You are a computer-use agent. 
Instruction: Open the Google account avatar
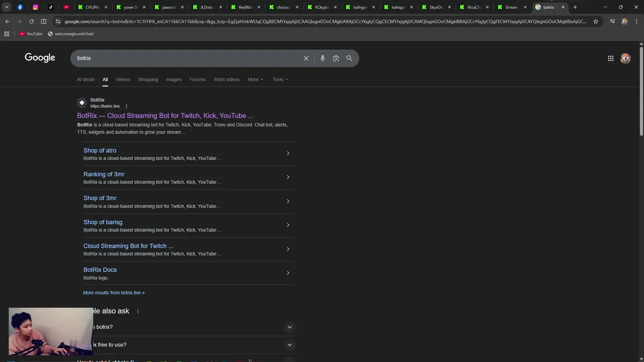point(625,58)
